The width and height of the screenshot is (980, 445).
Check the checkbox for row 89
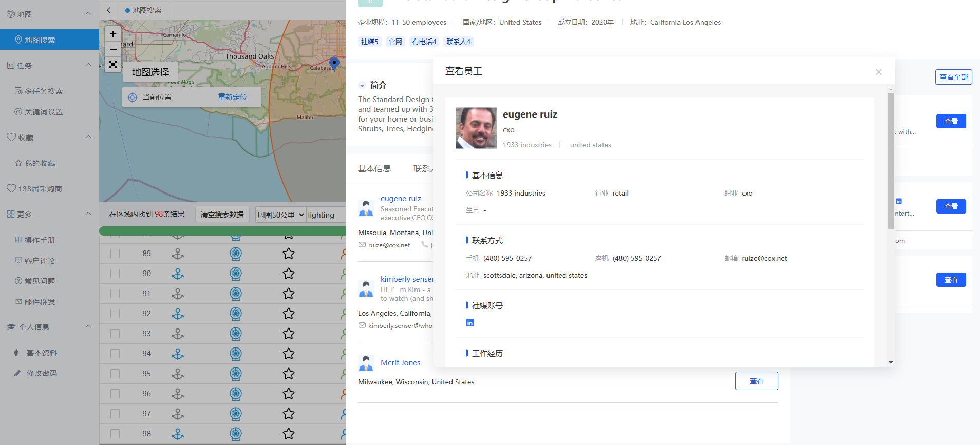point(115,254)
